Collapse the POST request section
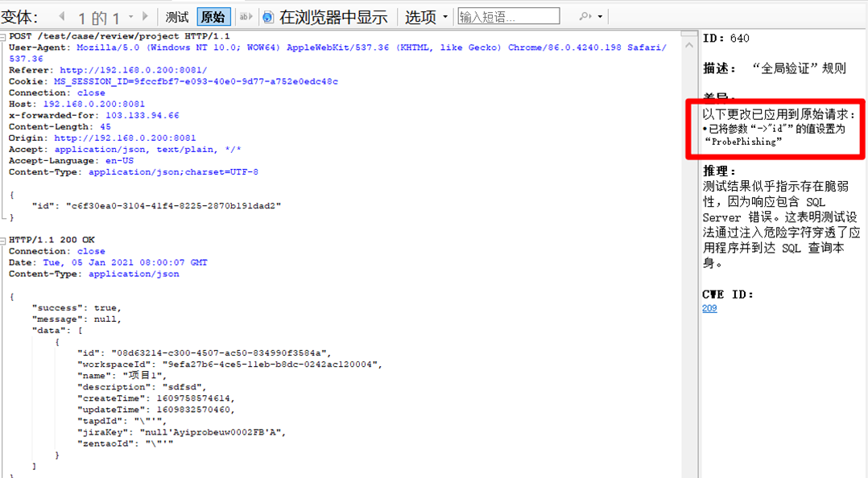Screen dimensions: 868x478 point(2,36)
